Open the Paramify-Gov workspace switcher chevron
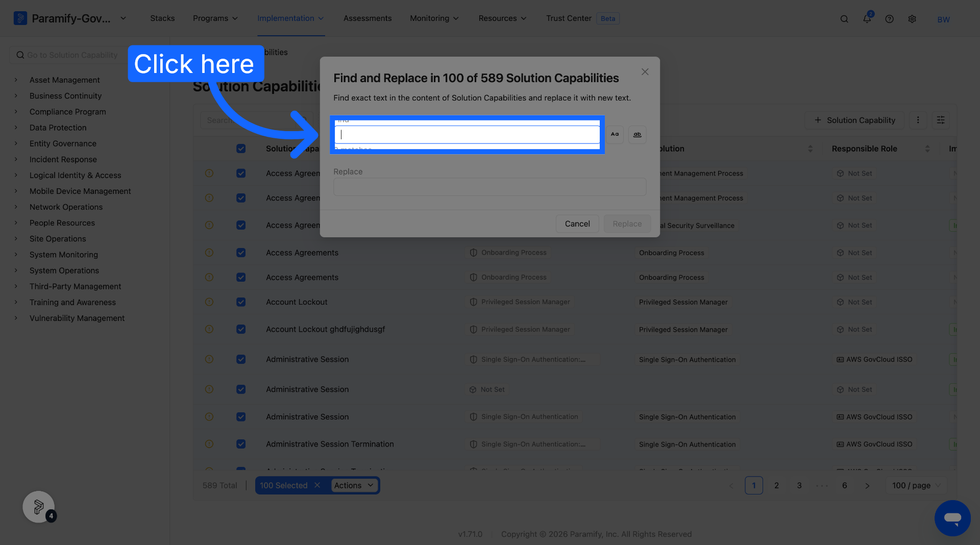 pyautogui.click(x=123, y=18)
